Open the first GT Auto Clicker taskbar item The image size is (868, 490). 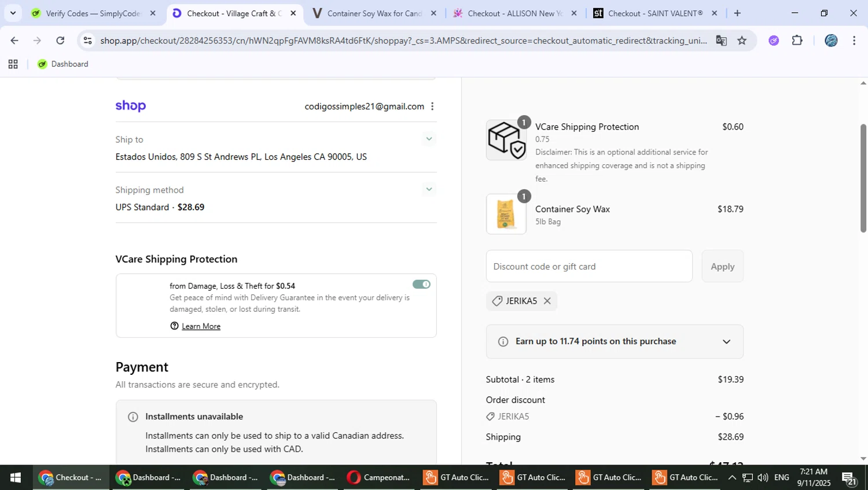coord(456,477)
